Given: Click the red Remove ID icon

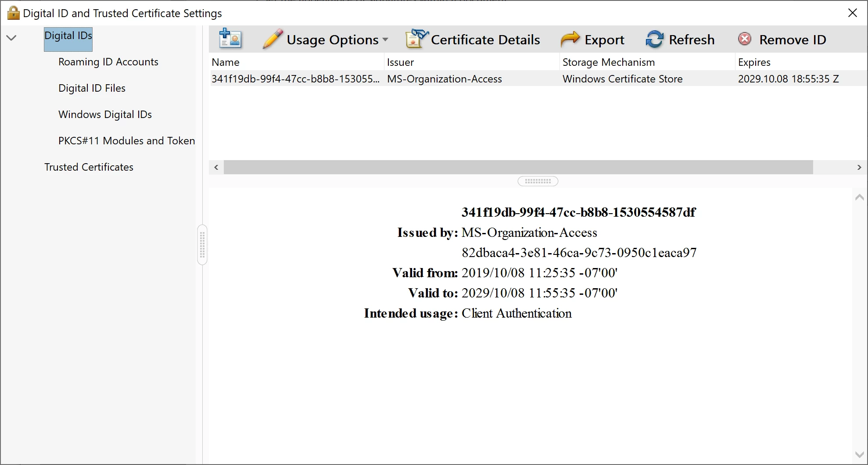Looking at the screenshot, I should click(x=745, y=39).
